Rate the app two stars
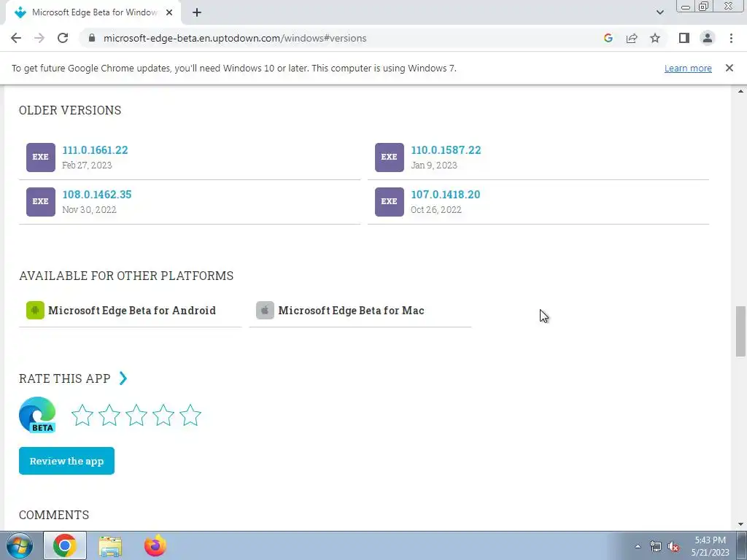The image size is (747, 560). [x=109, y=415]
